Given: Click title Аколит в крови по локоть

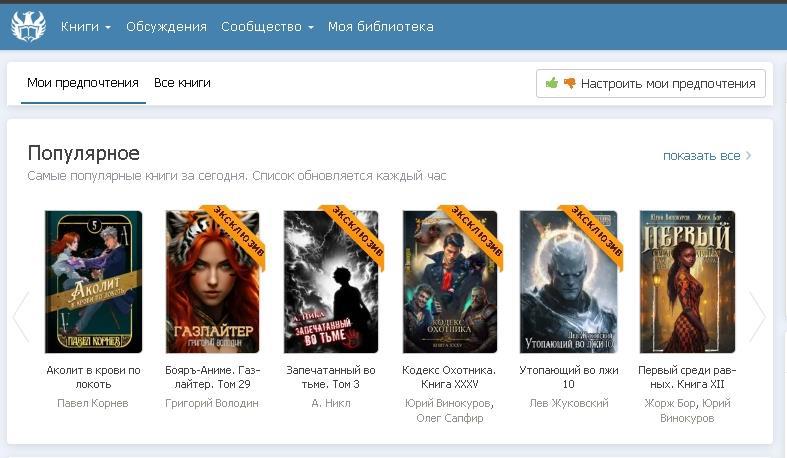Looking at the screenshot, I should [x=93, y=377].
